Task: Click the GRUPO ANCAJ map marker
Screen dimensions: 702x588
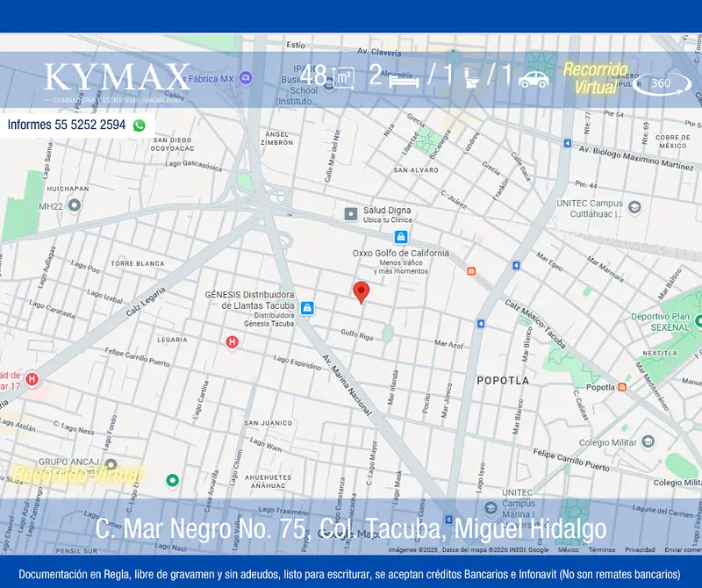Action: [x=111, y=464]
